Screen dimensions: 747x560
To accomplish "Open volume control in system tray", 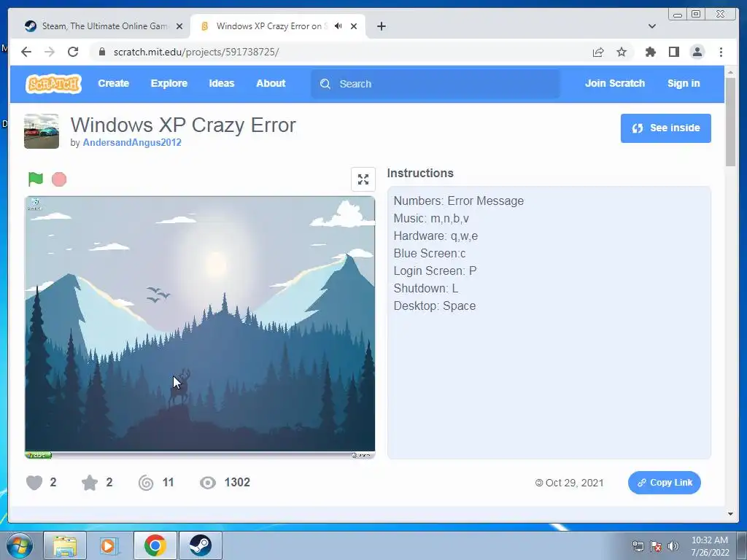I will coord(673,546).
